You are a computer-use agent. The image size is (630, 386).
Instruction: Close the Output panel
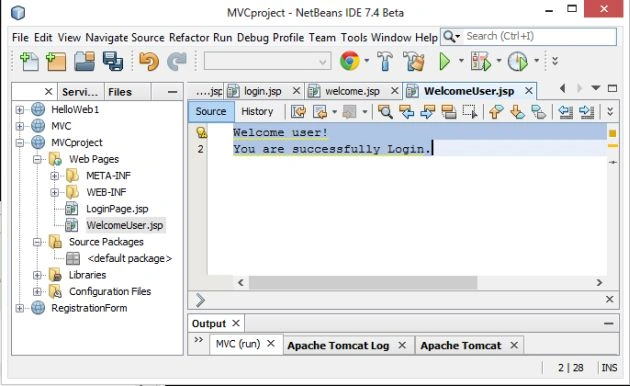[x=236, y=323]
